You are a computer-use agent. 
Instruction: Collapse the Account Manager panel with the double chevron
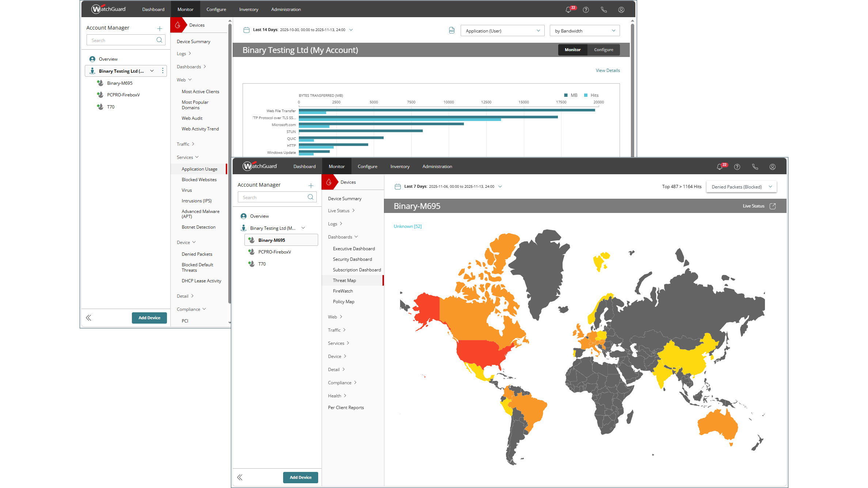pos(240,477)
